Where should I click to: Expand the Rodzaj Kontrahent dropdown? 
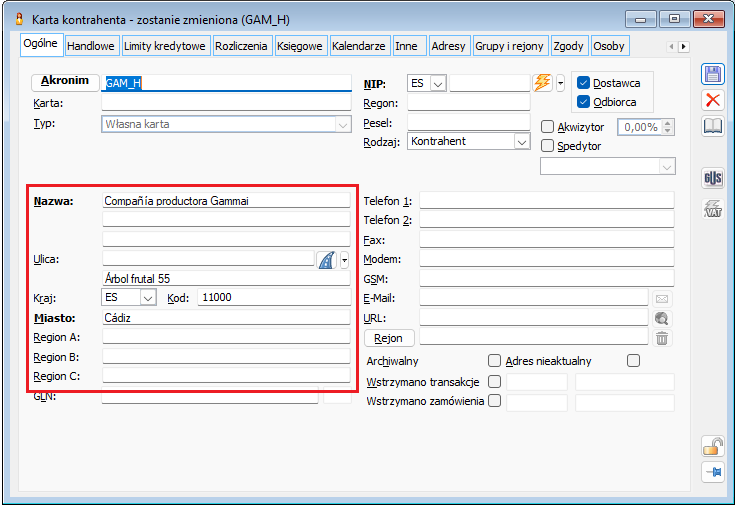pyautogui.click(x=521, y=142)
